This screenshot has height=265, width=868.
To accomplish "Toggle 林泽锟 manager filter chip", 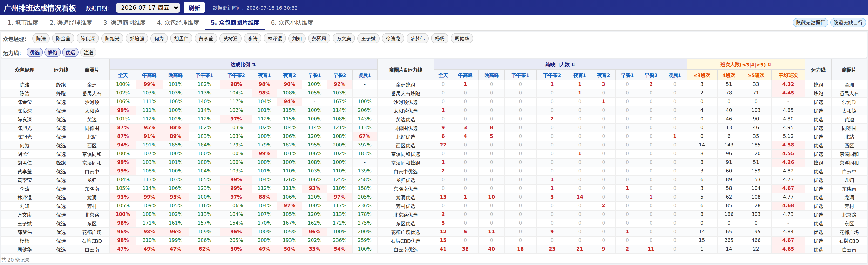I will [275, 39].
